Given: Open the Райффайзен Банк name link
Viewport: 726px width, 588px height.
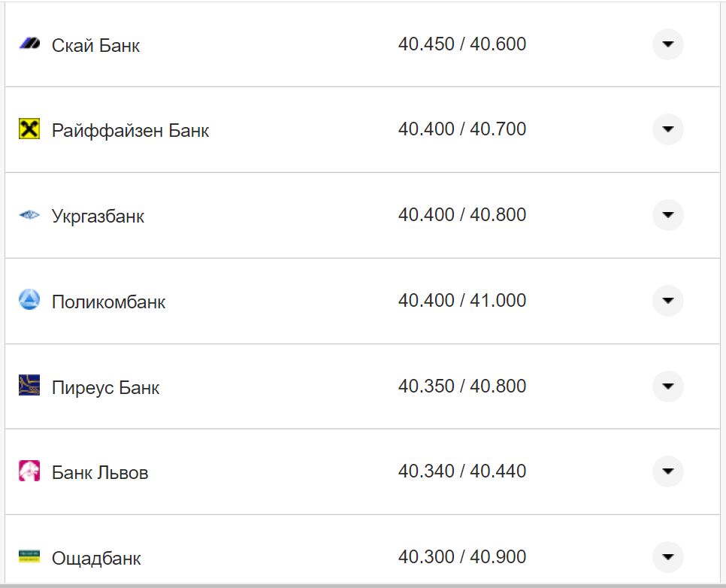Looking at the screenshot, I should pos(130,131).
